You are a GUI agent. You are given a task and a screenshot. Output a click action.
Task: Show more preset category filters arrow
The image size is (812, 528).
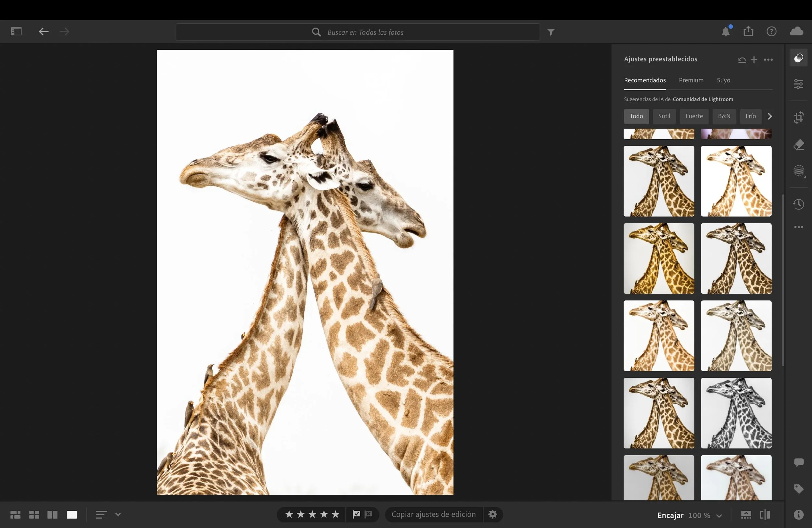770,116
